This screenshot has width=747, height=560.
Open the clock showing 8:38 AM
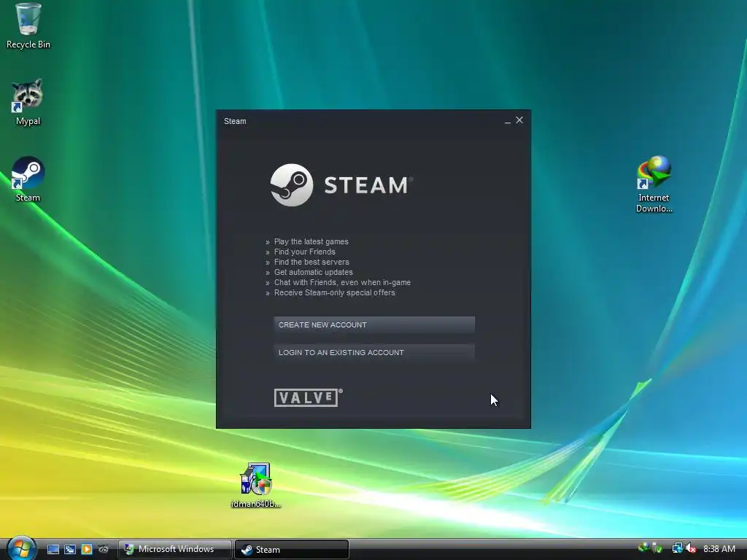(x=719, y=548)
